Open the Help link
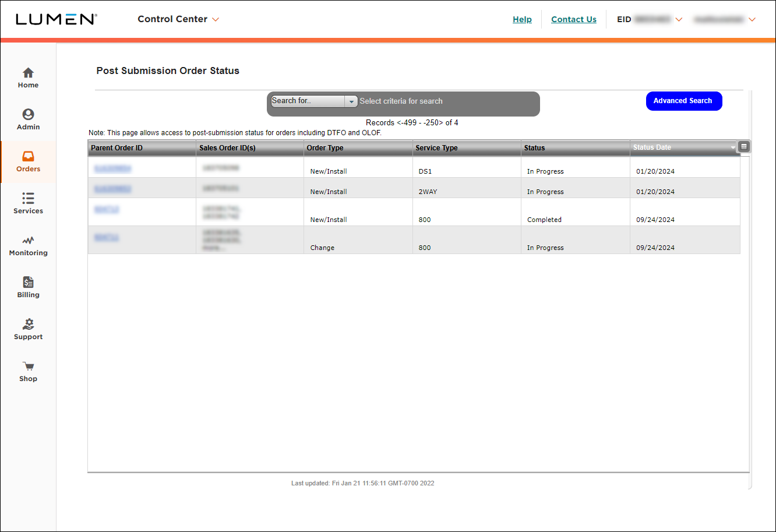The height and width of the screenshot is (532, 776). pos(522,19)
